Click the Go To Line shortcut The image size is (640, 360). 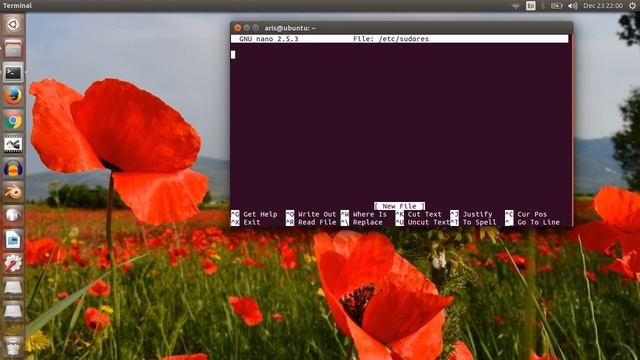(x=532, y=222)
